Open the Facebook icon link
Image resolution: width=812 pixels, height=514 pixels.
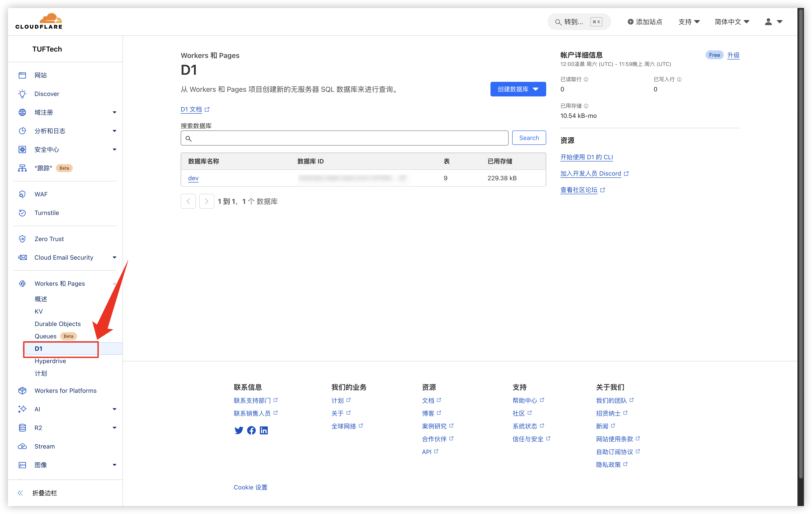tap(251, 430)
